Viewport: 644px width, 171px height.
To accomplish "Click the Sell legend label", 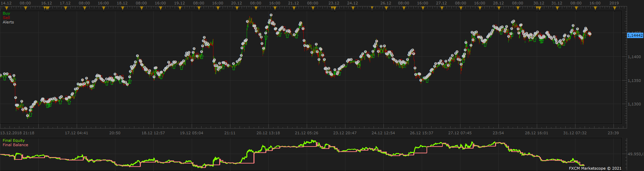I will 6,18.
